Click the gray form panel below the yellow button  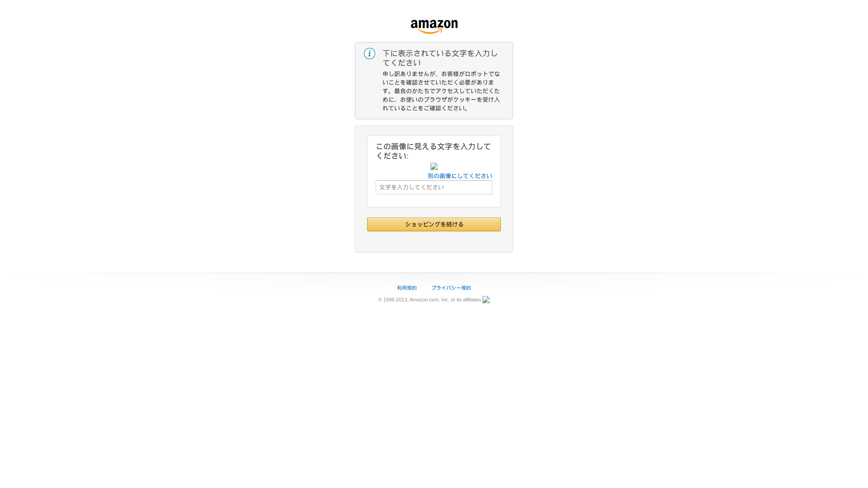point(434,242)
